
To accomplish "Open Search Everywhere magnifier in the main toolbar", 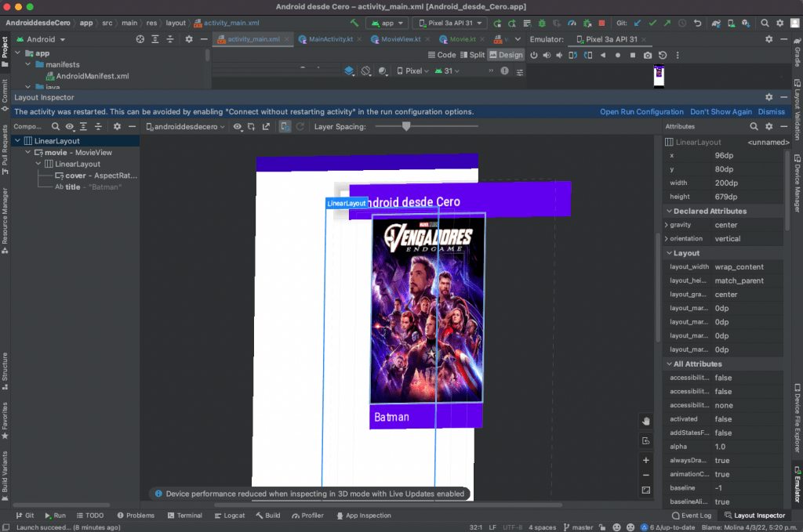I will pyautogui.click(x=765, y=23).
